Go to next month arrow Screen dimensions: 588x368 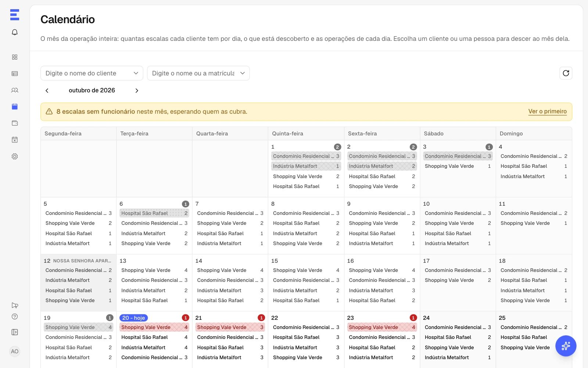pyautogui.click(x=137, y=91)
